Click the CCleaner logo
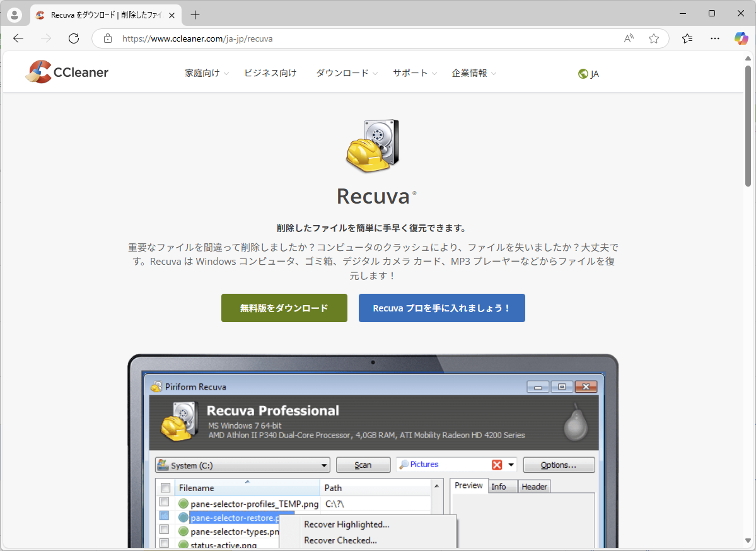Image resolution: width=756 pixels, height=551 pixels. [x=67, y=72]
